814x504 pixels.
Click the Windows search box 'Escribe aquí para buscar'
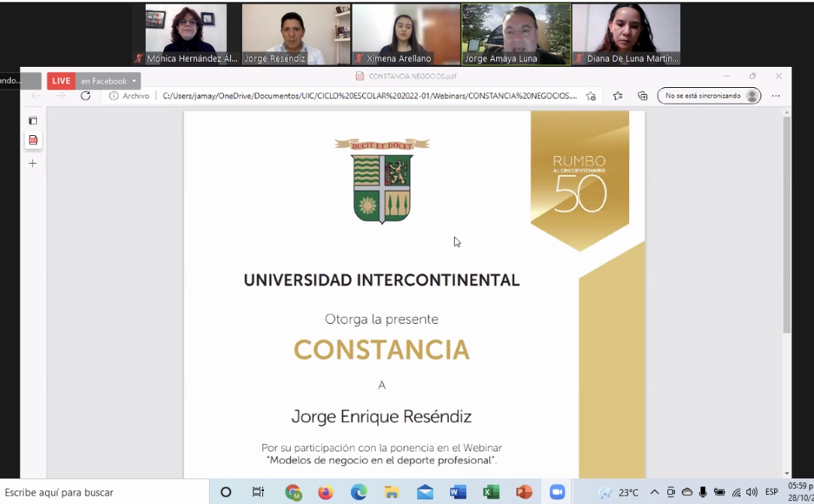[104, 492]
